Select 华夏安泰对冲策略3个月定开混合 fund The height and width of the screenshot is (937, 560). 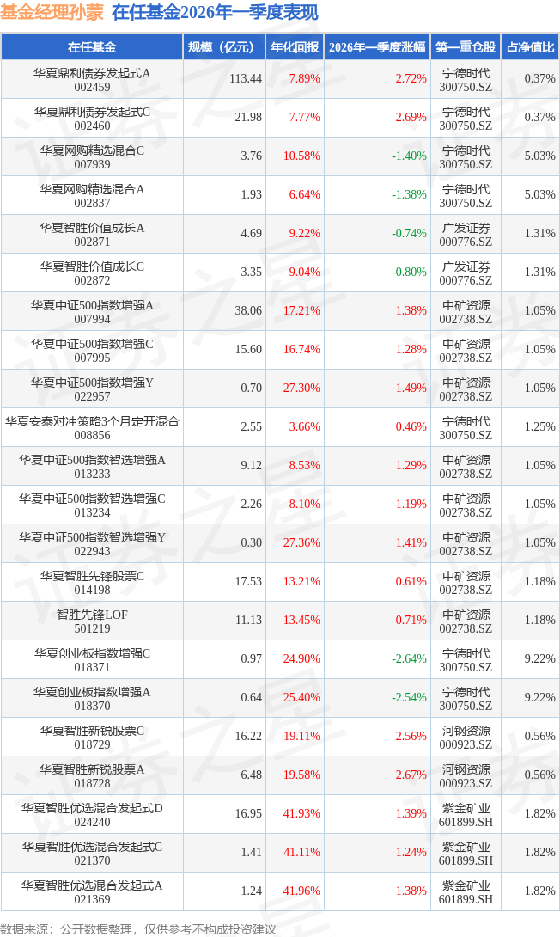point(92,427)
